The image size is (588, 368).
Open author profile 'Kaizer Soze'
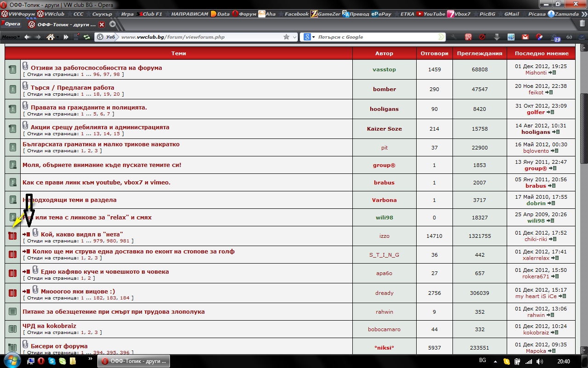pos(384,129)
